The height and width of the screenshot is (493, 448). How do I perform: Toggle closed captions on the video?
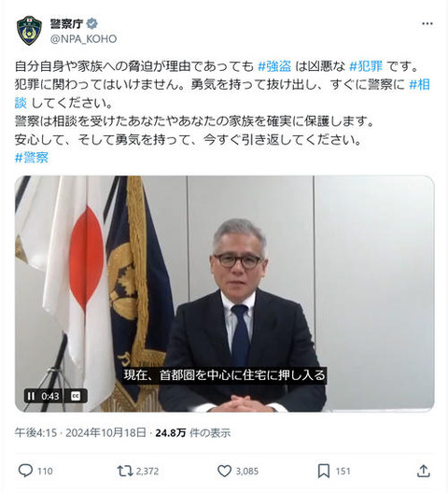click(76, 396)
